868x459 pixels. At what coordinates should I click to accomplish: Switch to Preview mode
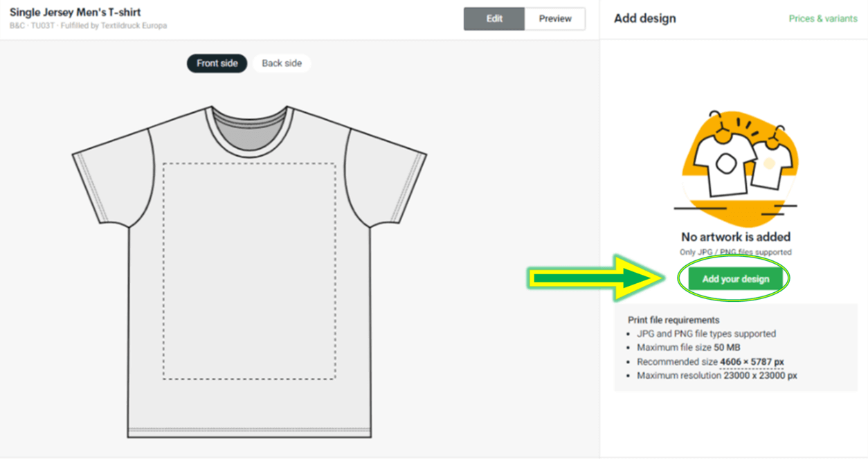click(555, 19)
